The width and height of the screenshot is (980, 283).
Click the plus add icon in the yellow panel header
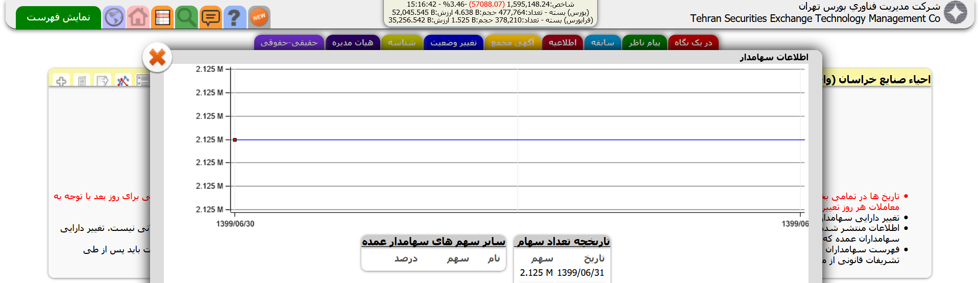61,81
